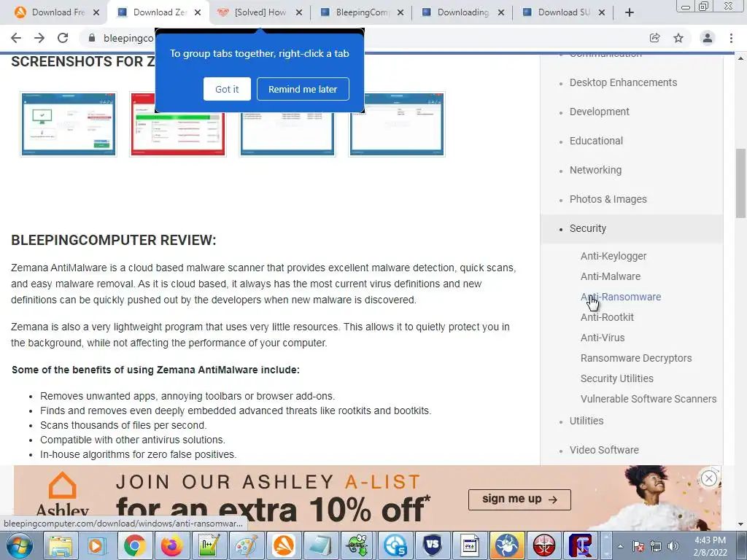Click the volume speaker tray icon
The width and height of the screenshot is (747, 560).
point(673,546)
